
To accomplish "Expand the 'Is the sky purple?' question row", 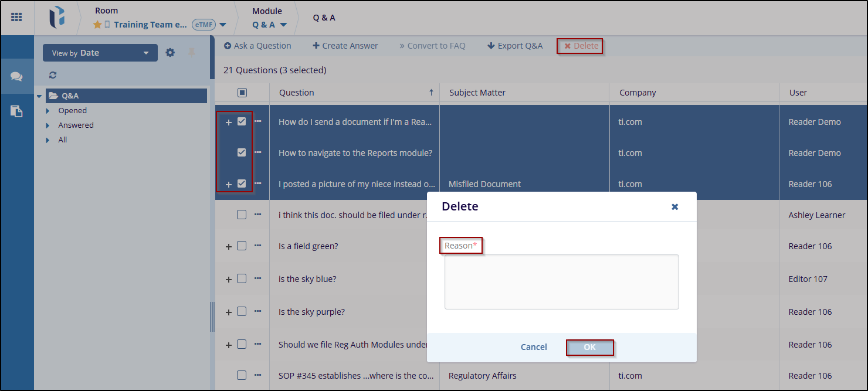I will tap(229, 312).
